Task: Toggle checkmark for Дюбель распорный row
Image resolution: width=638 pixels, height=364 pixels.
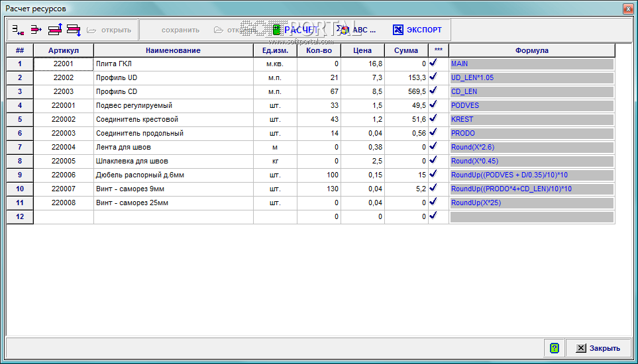Action: pos(434,173)
